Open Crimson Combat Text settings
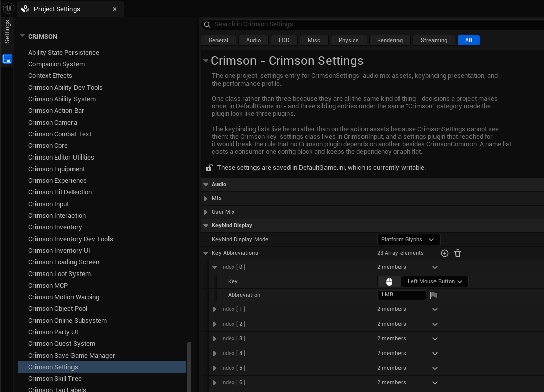 [x=60, y=134]
